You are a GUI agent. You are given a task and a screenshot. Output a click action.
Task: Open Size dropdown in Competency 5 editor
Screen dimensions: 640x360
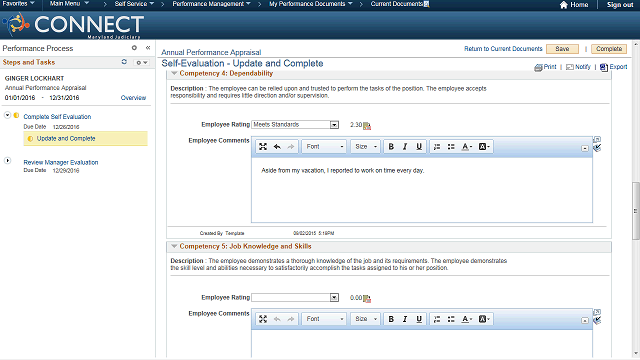(x=366, y=319)
